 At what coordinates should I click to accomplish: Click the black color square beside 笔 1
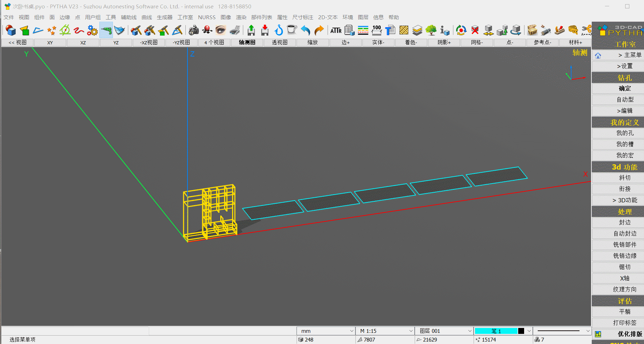tap(521, 331)
